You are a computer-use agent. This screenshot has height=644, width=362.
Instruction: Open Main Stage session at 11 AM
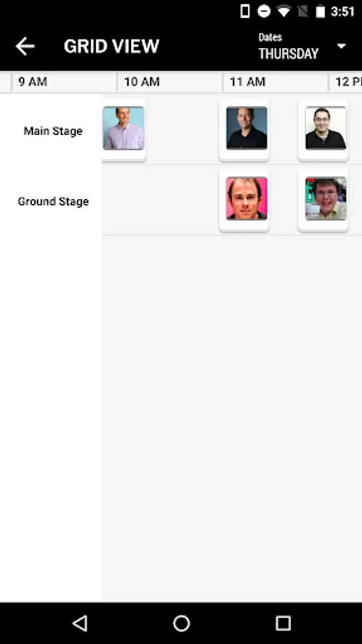coord(244,130)
